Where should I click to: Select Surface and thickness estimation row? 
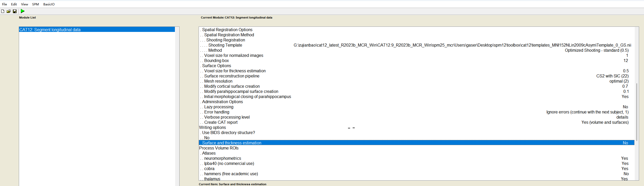(231, 143)
